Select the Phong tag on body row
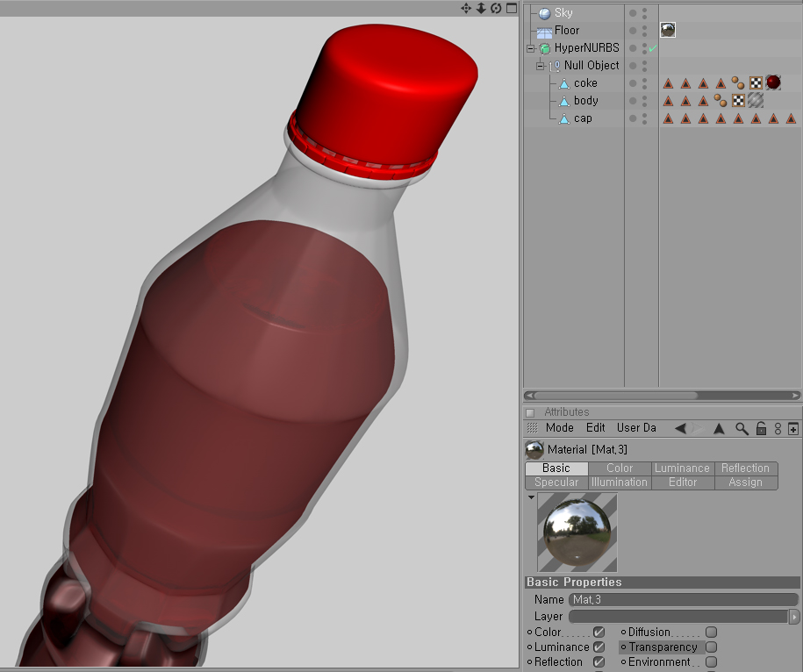 pos(721,100)
